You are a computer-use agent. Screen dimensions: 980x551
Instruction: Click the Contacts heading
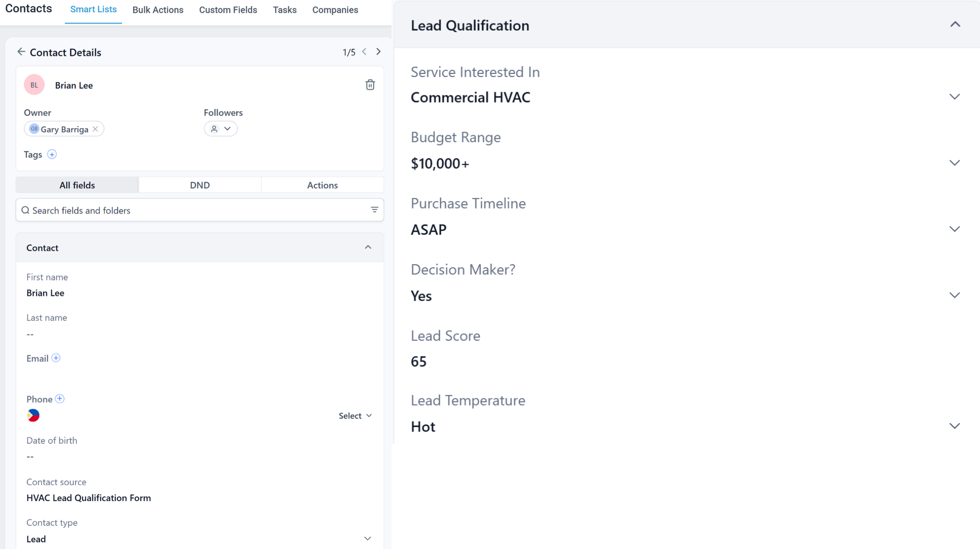click(x=29, y=9)
